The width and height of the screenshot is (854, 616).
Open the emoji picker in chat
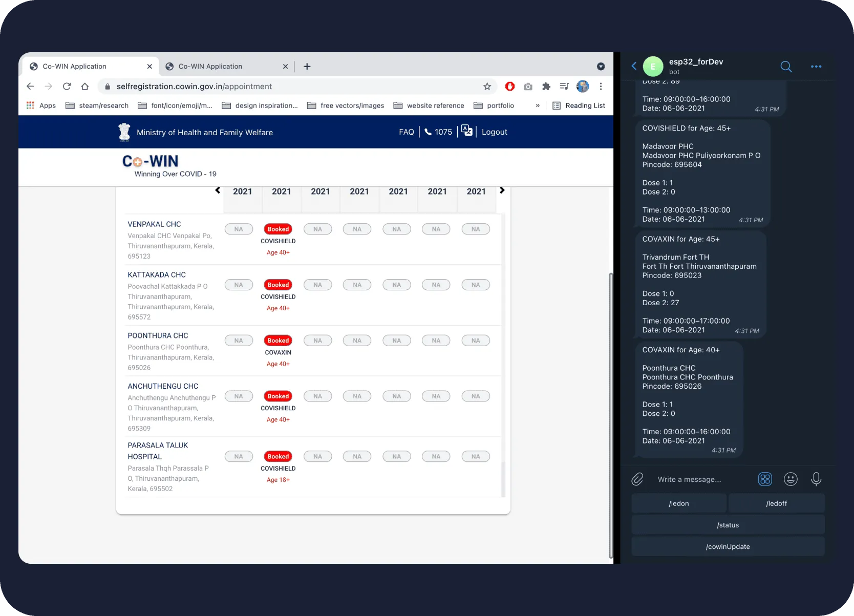(x=791, y=479)
